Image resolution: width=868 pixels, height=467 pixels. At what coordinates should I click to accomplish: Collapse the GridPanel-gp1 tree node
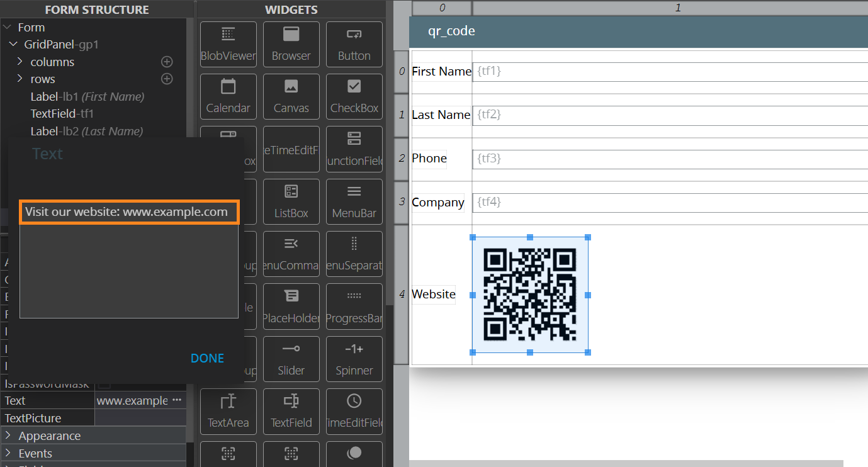13,45
